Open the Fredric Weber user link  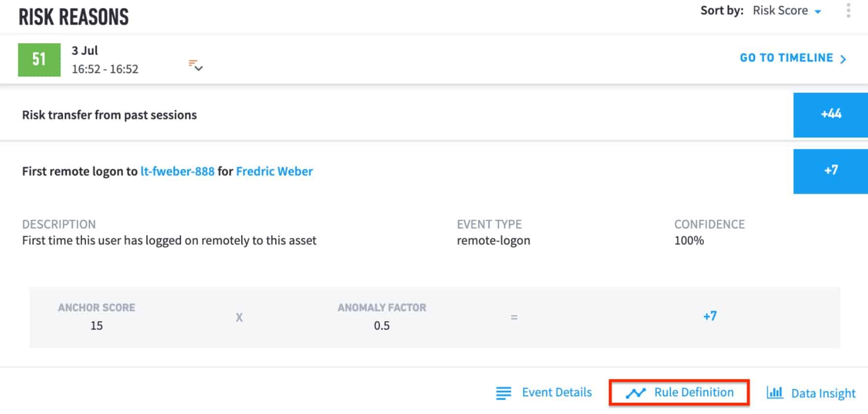click(274, 171)
